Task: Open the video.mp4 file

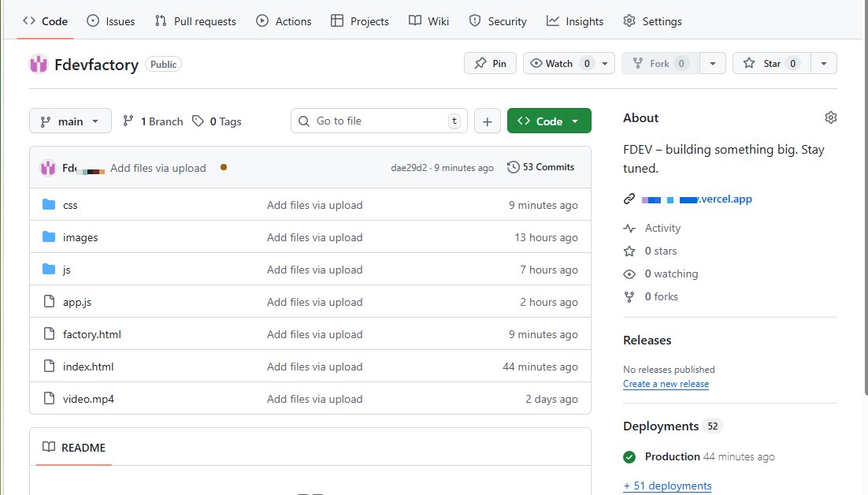Action: (88, 399)
